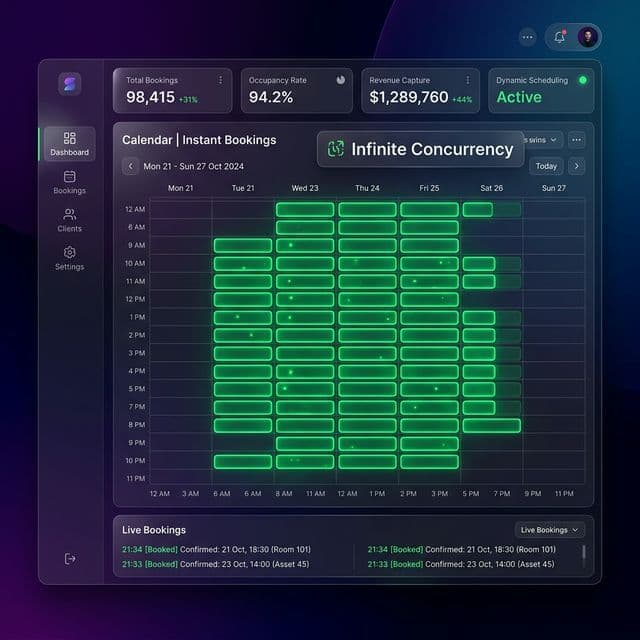
Task: Click the Revenue Capture $1,289,760 value
Action: point(409,97)
